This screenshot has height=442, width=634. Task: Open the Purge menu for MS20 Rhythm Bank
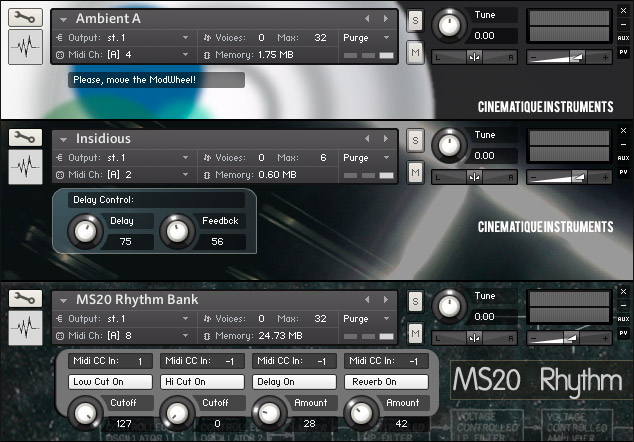(366, 319)
